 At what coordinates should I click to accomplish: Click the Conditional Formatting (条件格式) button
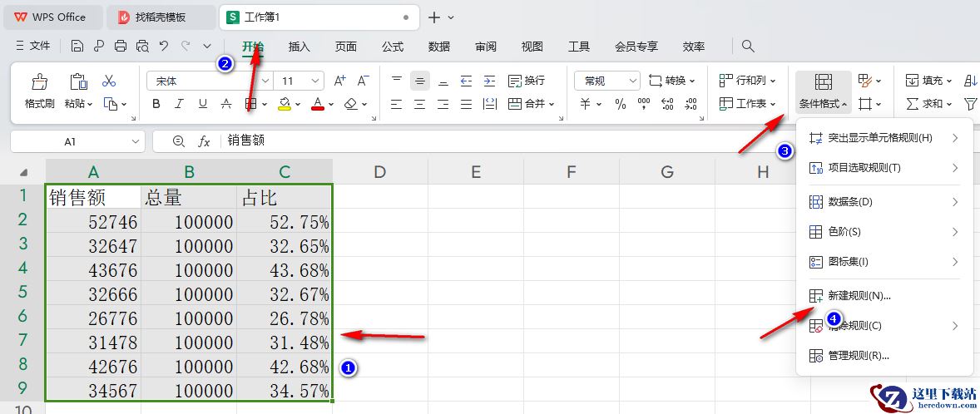click(x=823, y=91)
